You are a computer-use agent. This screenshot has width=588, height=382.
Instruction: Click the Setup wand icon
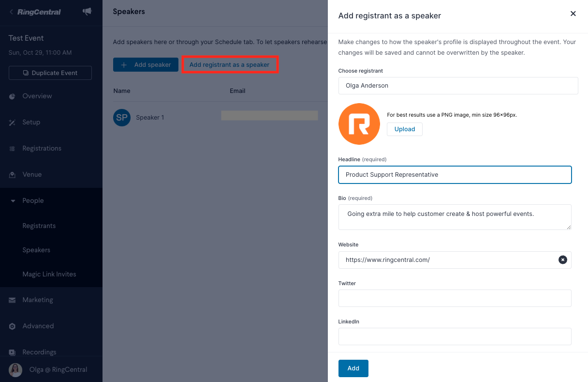[12, 122]
